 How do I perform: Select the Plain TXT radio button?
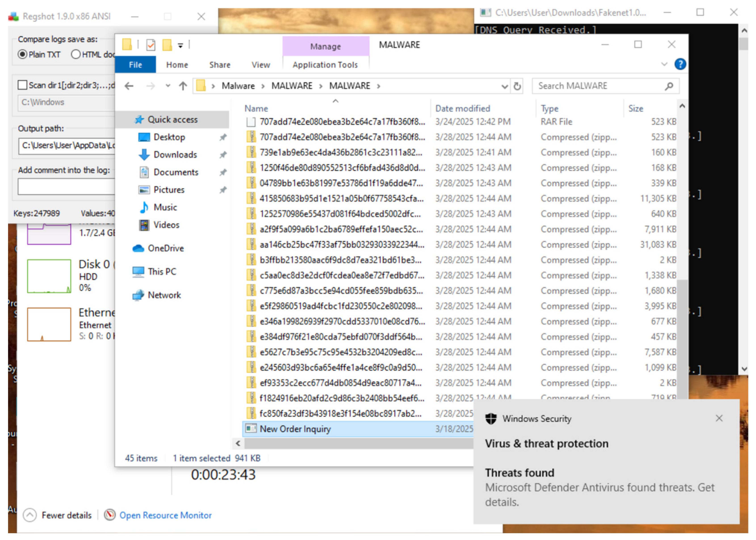23,54
